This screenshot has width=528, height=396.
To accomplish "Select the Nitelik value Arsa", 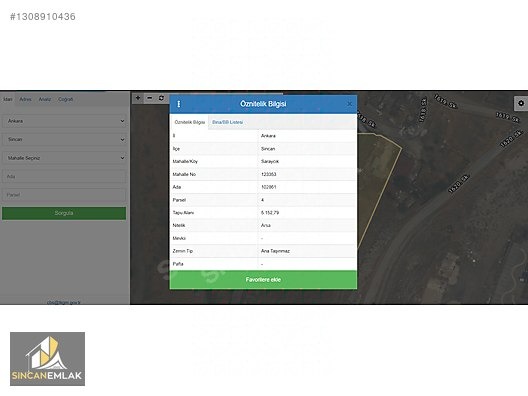I will point(265,226).
